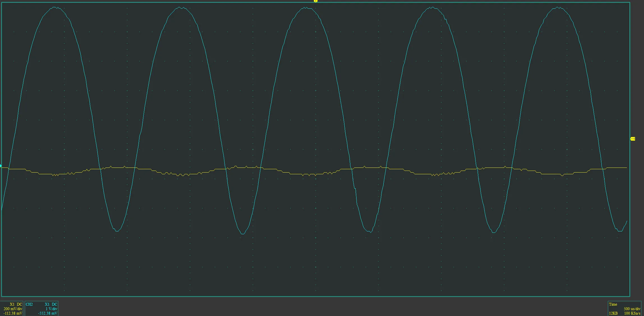Select the CH2 1 V/div scale
This screenshot has width=644, height=316.
point(51,309)
